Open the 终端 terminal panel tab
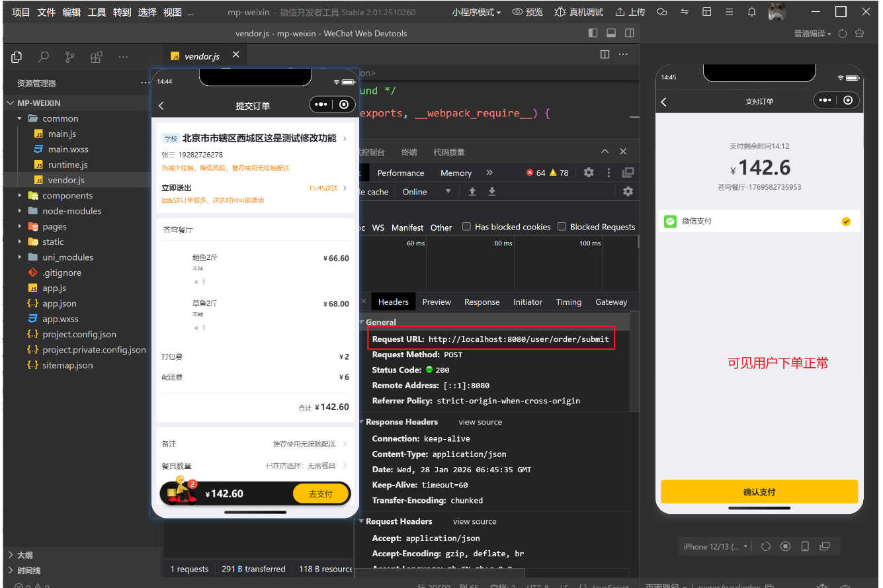The height and width of the screenshot is (588, 883). click(x=409, y=152)
